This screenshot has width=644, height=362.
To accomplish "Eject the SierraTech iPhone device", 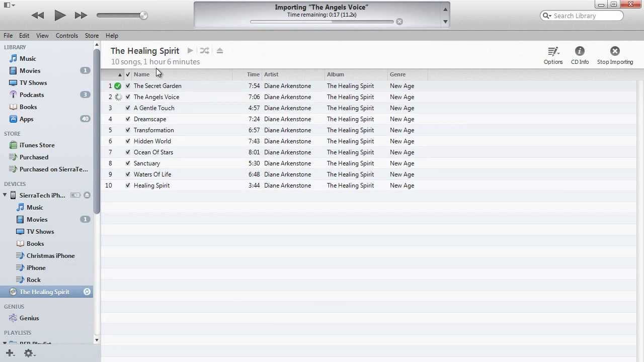I will pyautogui.click(x=87, y=195).
